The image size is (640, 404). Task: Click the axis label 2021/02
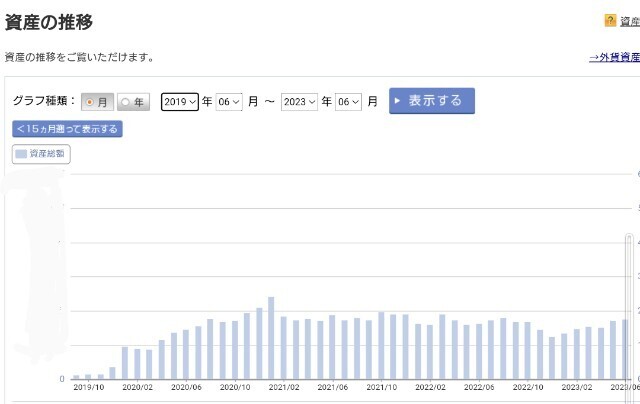[284, 387]
